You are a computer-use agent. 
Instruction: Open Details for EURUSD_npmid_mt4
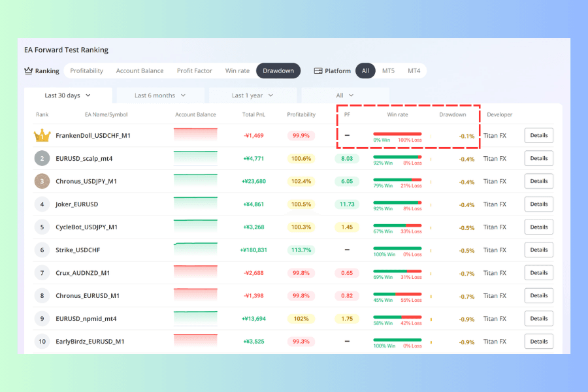coord(539,318)
